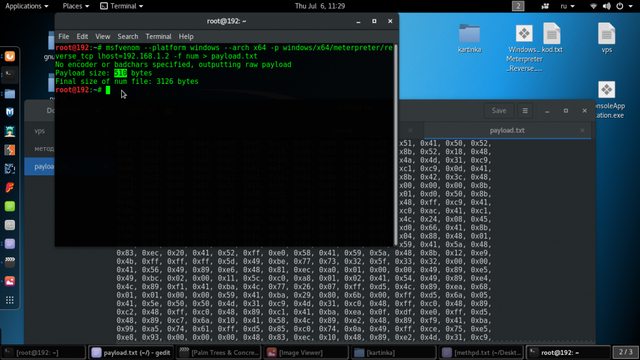Screen dimensions: 640x360
Task: Close the payload.txt tab in gedit
Action: coord(582,131)
